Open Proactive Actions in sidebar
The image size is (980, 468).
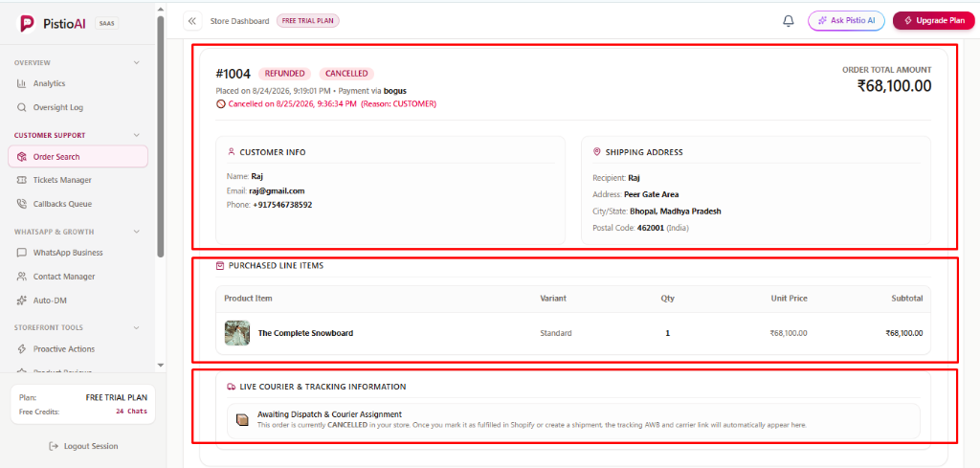[78, 349]
